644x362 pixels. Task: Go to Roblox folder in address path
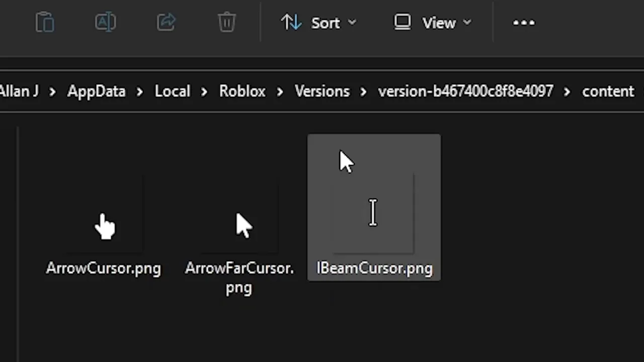click(242, 92)
